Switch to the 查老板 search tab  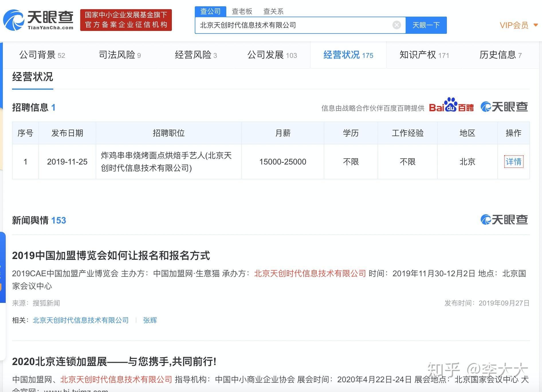[x=242, y=11]
